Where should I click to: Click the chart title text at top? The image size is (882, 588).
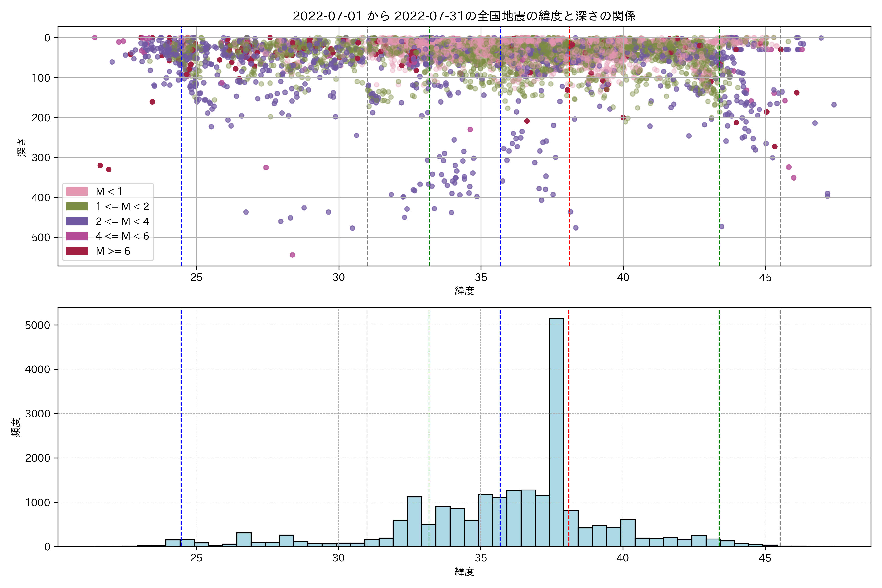click(464, 16)
